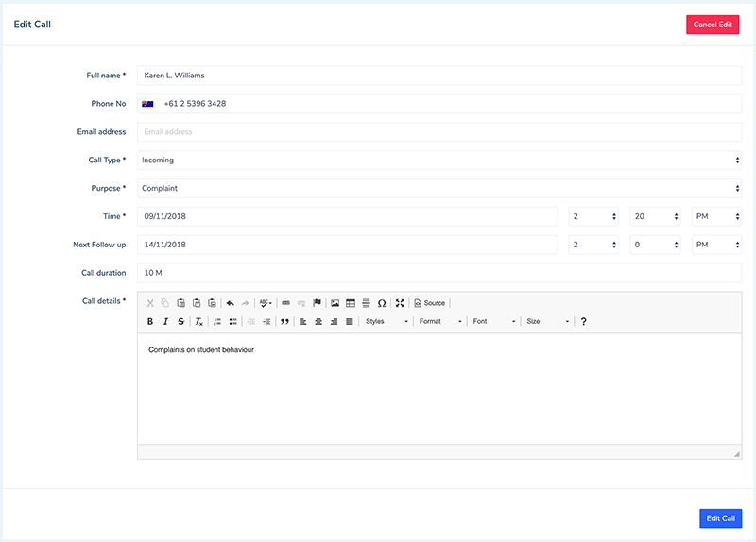Click the Full name field
Image resolution: width=756 pixels, height=542 pixels.
[x=439, y=76]
